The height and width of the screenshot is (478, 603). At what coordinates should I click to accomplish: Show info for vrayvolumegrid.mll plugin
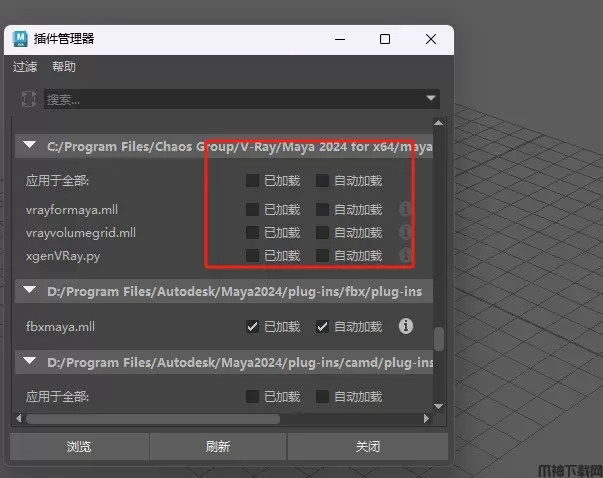406,232
